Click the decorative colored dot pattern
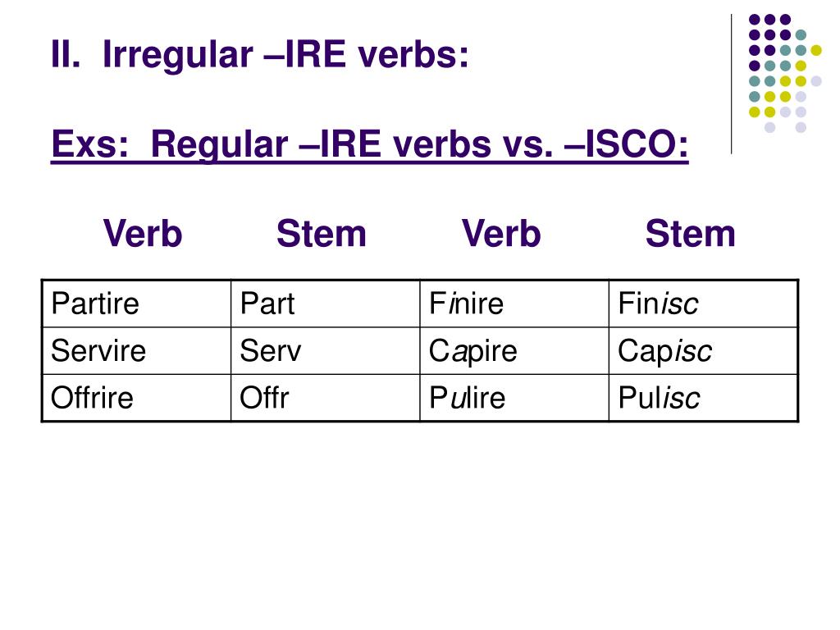 (x=785, y=73)
